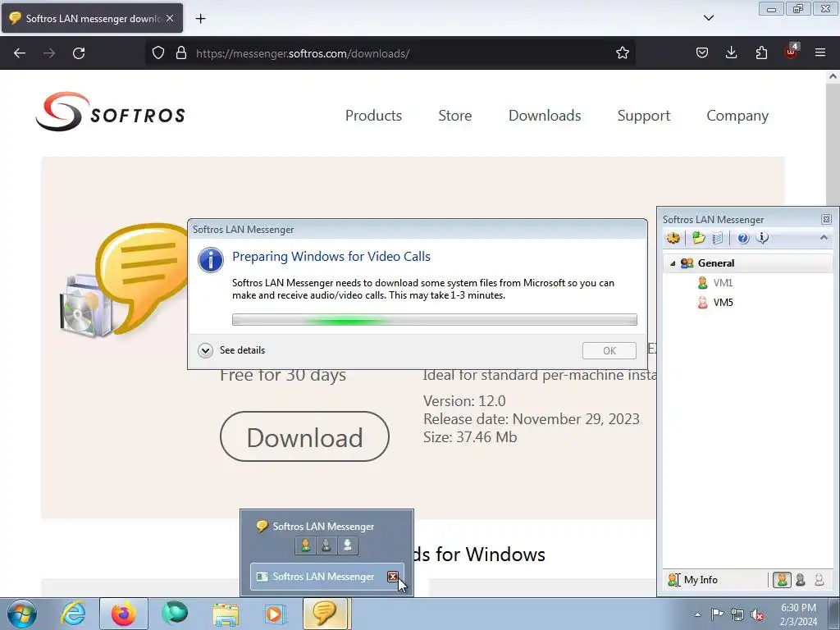Set status to Away in messenger footer

tap(819, 580)
